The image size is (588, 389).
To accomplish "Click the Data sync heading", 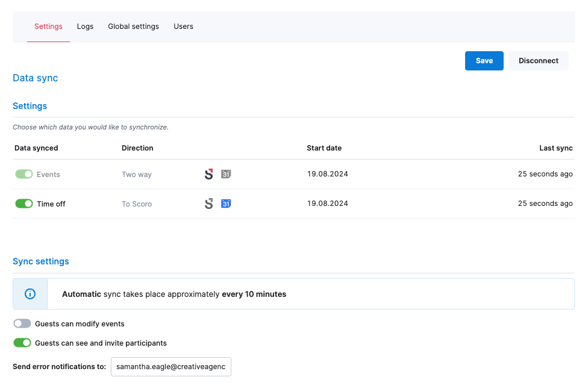I will tap(36, 78).
